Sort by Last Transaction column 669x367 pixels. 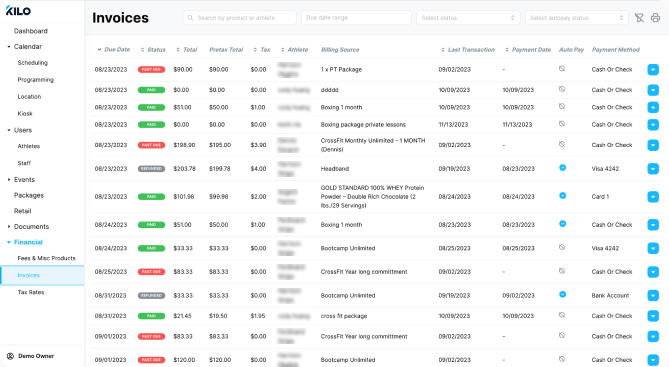(468, 50)
